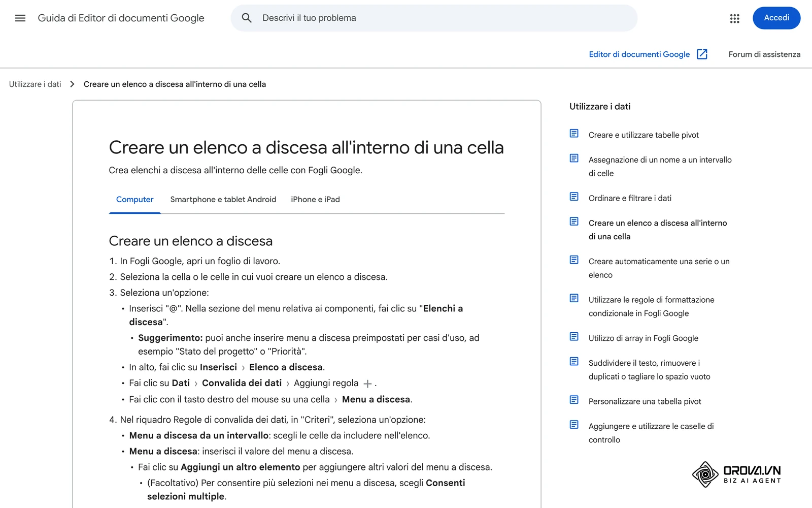
Task: Click the Guida di Editor di documenti Google title
Action: tap(121, 18)
